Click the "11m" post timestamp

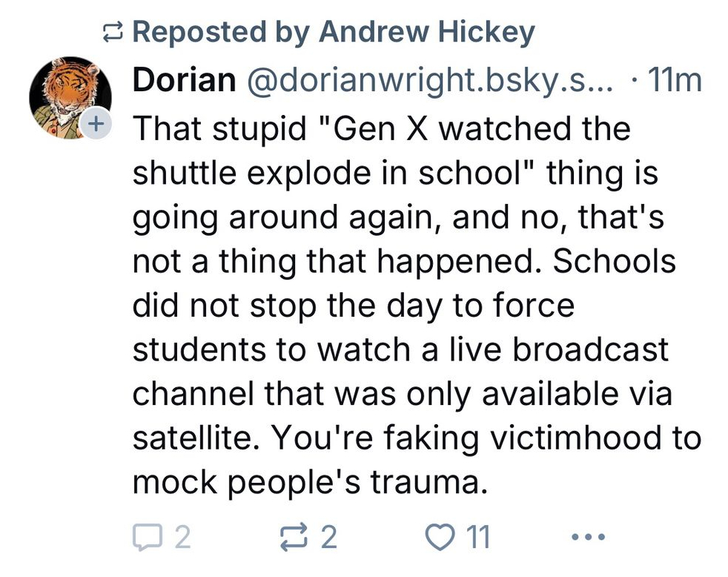[x=674, y=80]
